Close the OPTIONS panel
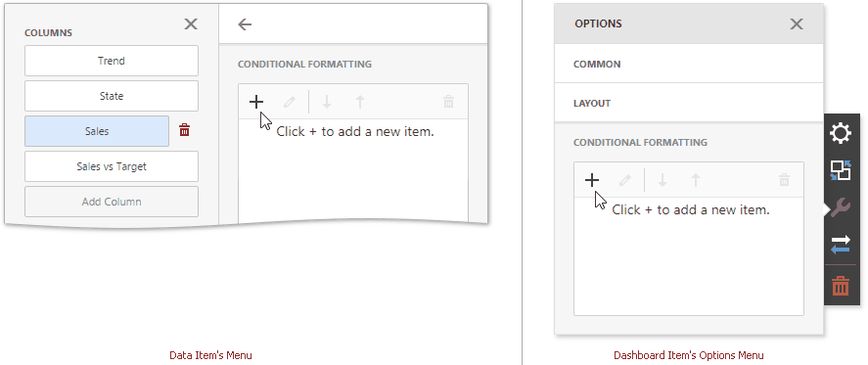This screenshot has width=868, height=365. click(x=796, y=23)
